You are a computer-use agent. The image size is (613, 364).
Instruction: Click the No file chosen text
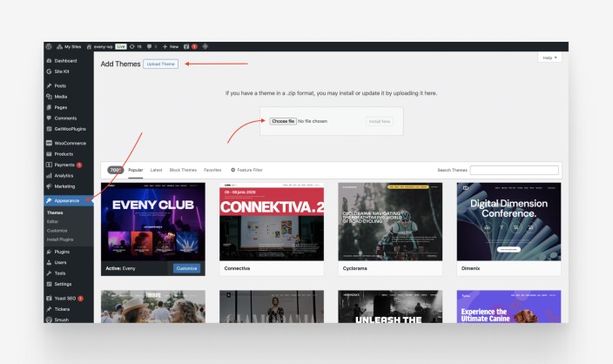tap(313, 121)
